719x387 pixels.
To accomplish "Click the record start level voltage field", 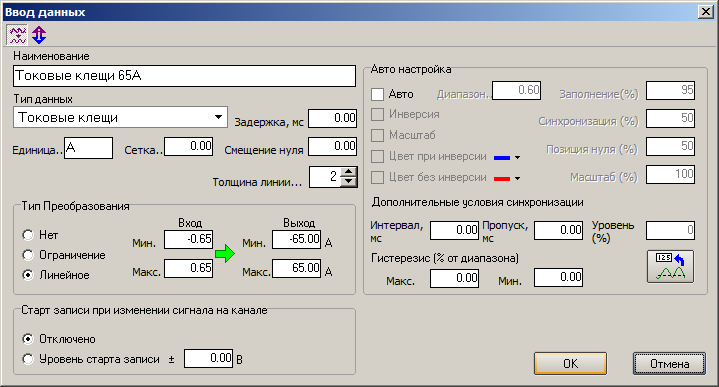I will 209,359.
